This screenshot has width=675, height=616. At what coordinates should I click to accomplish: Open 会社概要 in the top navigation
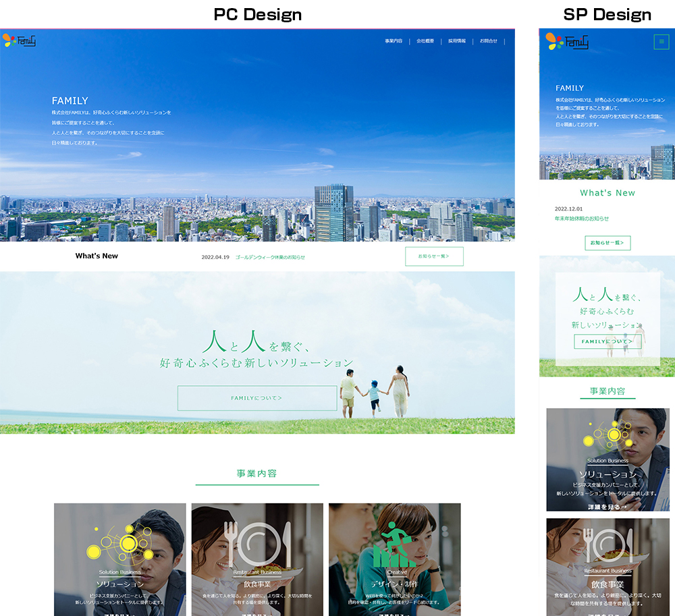pos(425,41)
